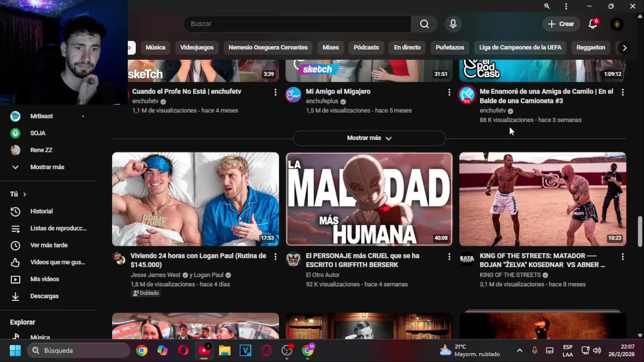Open File Explorer from taskbar
644x362 pixels.
[x=224, y=350]
